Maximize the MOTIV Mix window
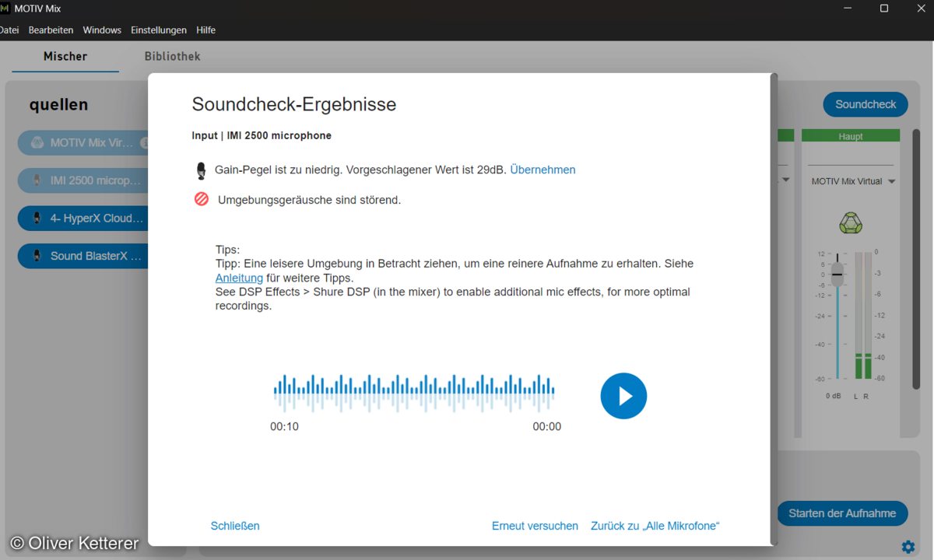Image resolution: width=934 pixels, height=560 pixels. coord(884,9)
